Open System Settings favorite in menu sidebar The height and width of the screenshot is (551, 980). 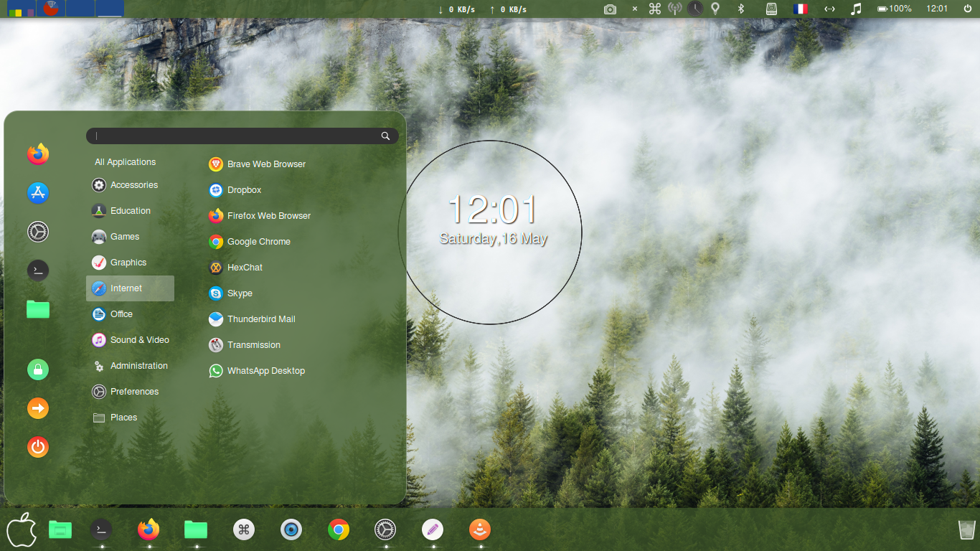[x=38, y=231]
